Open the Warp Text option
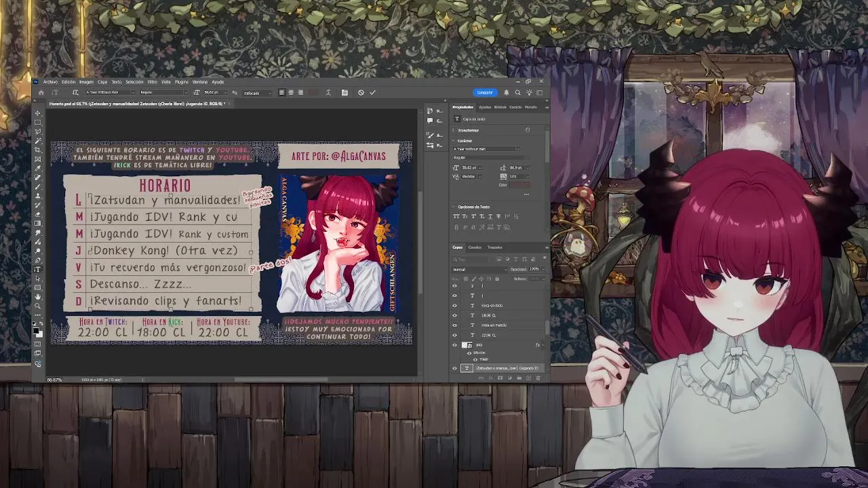This screenshot has width=868, height=488. 328,92
